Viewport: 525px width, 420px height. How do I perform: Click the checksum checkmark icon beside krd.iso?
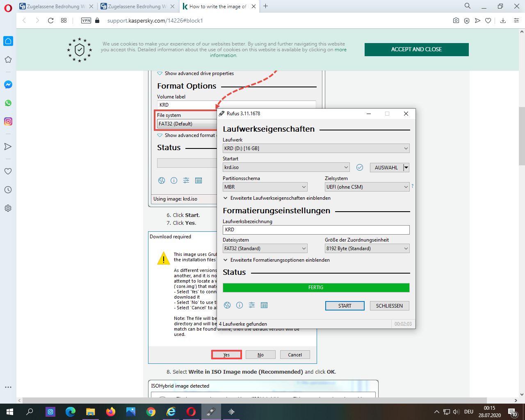coord(360,167)
